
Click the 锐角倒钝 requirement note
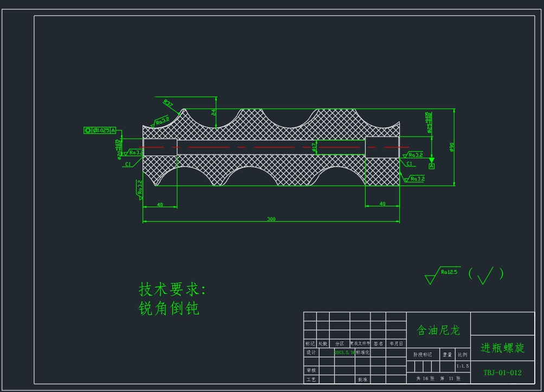(x=169, y=308)
